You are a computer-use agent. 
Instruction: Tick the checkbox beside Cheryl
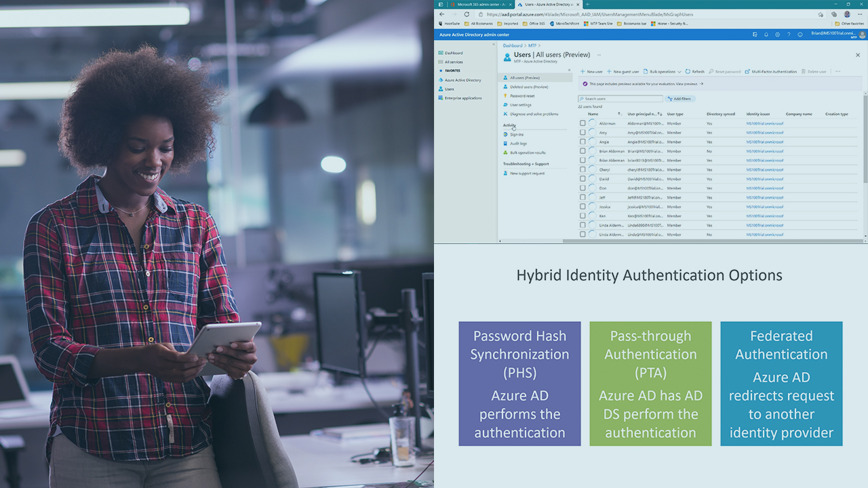tap(583, 169)
